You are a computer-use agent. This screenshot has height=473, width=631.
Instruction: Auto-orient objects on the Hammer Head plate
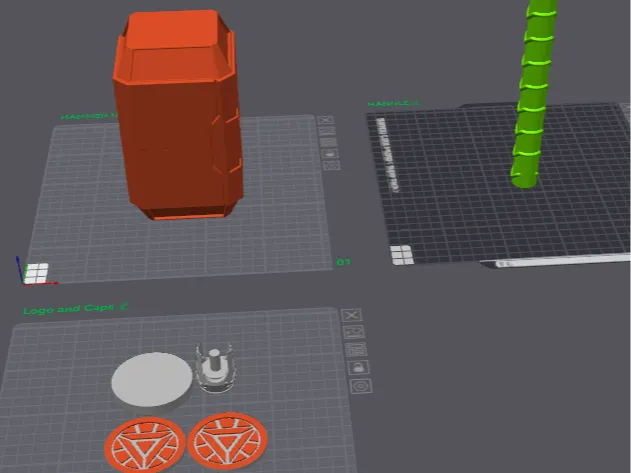pos(327,131)
